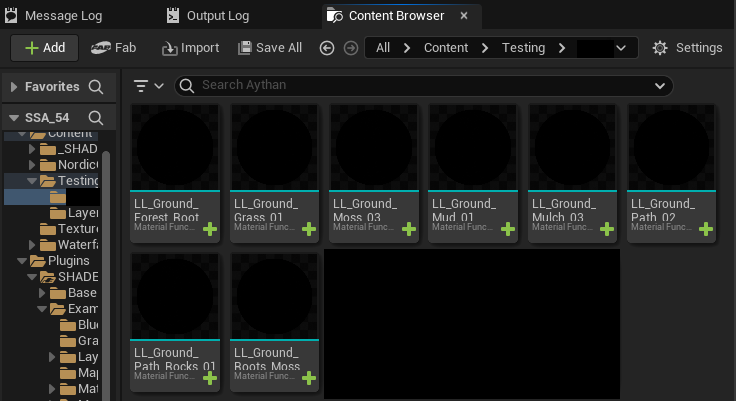Screen dimensions: 736x401
Task: Click the green Add button
Action: pos(44,48)
